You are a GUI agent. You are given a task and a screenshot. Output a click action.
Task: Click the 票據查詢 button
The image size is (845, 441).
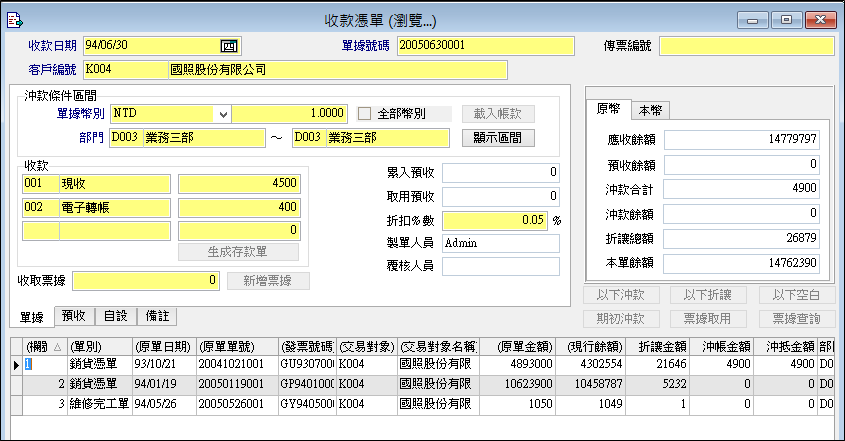796,318
